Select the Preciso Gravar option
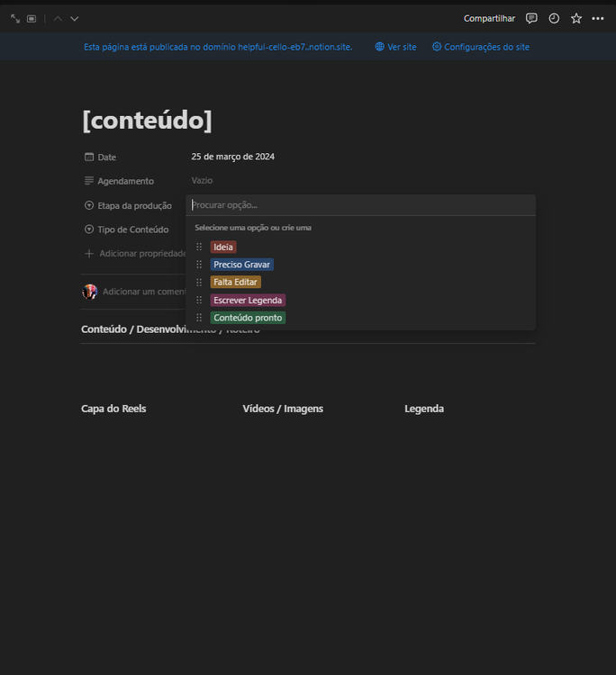The image size is (616, 675). [x=241, y=265]
